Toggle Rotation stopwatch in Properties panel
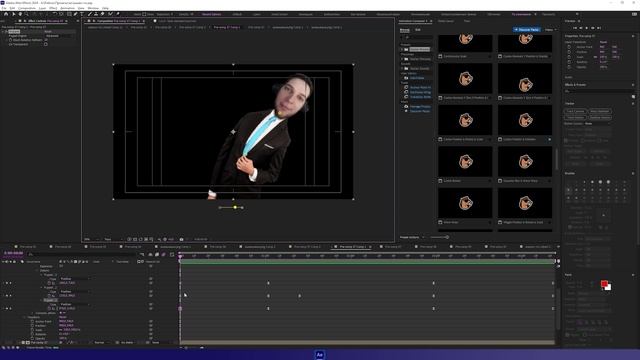Screen dimensions: 640x360 [x=569, y=62]
